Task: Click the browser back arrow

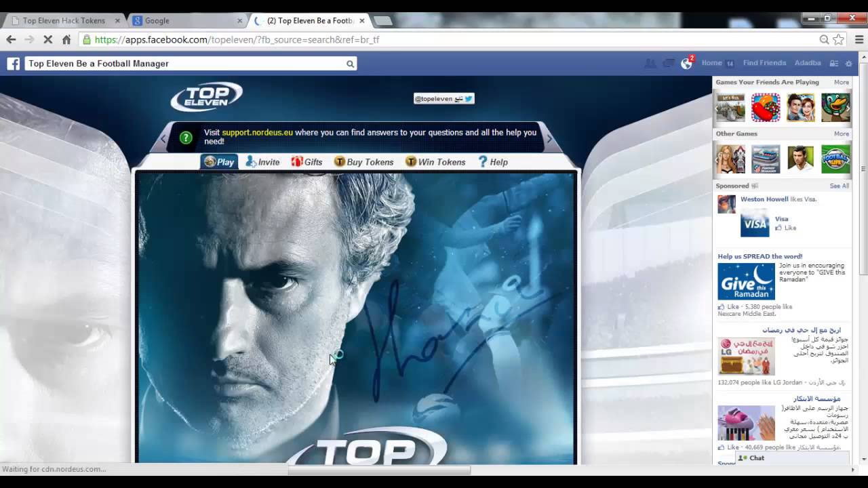Action: click(11, 39)
